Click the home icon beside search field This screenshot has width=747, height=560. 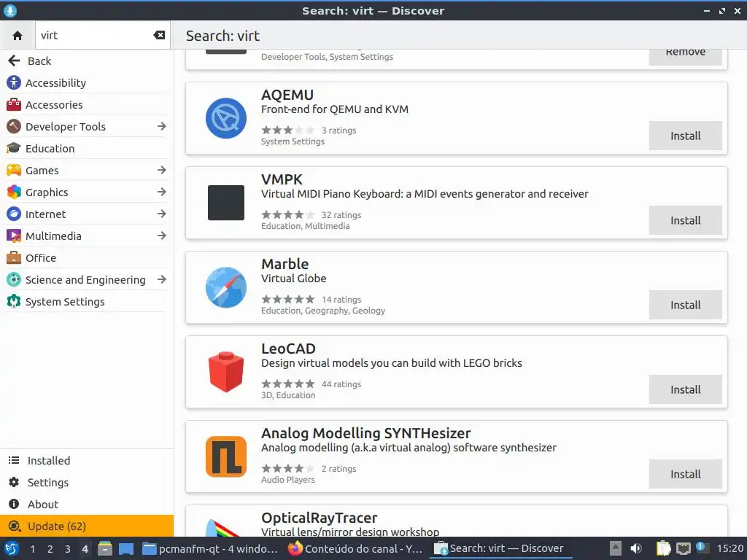pyautogui.click(x=18, y=35)
